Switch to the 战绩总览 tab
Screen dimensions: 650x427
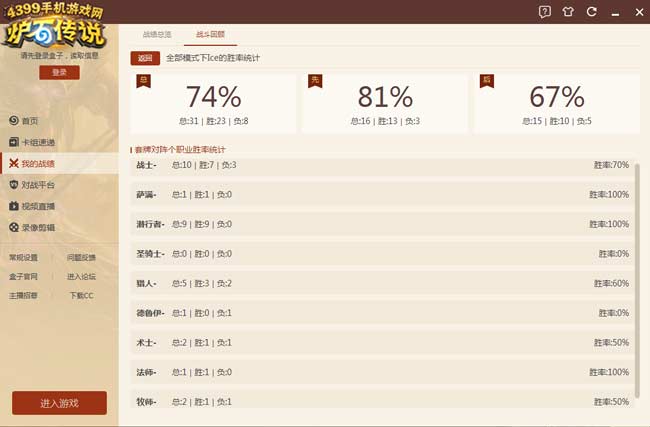(x=157, y=34)
